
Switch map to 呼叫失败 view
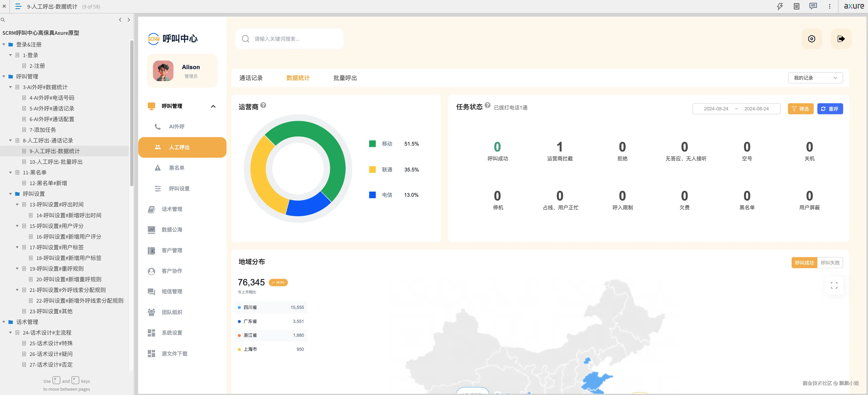830,263
